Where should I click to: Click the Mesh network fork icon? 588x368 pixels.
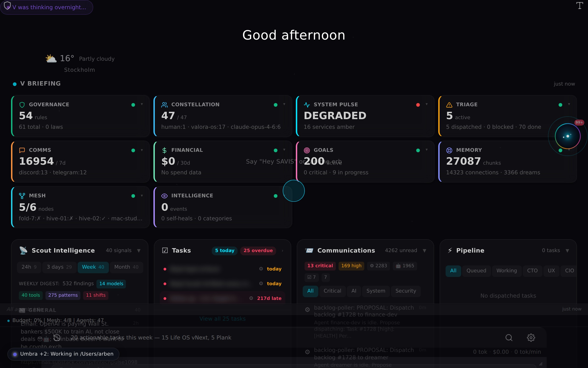point(22,196)
